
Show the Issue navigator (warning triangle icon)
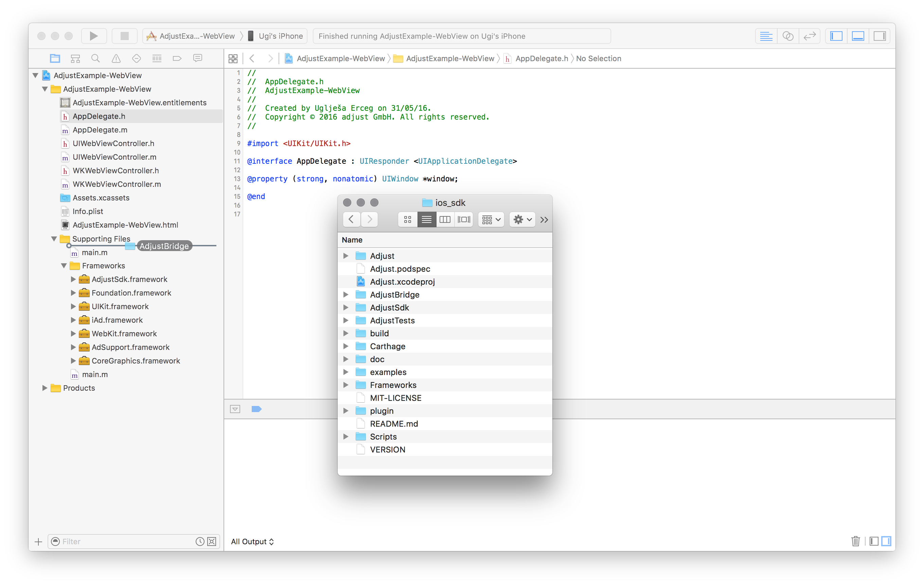(x=116, y=58)
